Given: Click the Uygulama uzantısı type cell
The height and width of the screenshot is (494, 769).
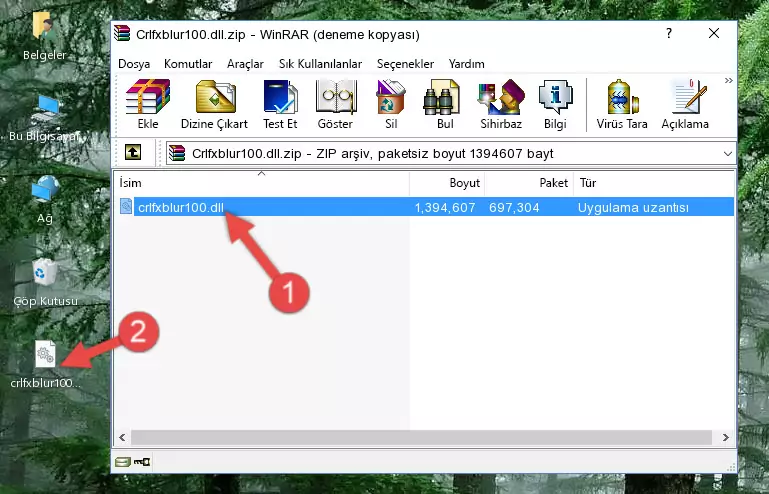Looking at the screenshot, I should point(633,208).
